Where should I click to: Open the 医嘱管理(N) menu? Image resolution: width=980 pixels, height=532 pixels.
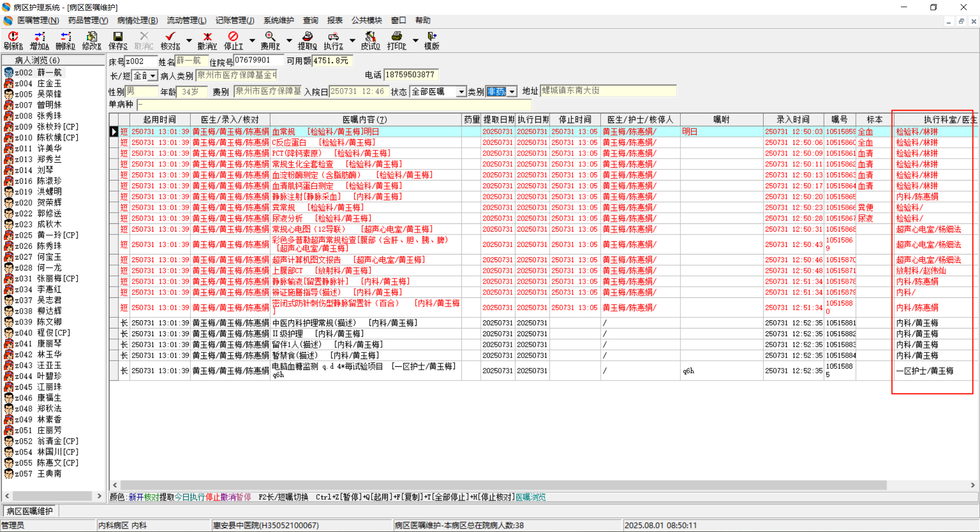tap(38, 20)
